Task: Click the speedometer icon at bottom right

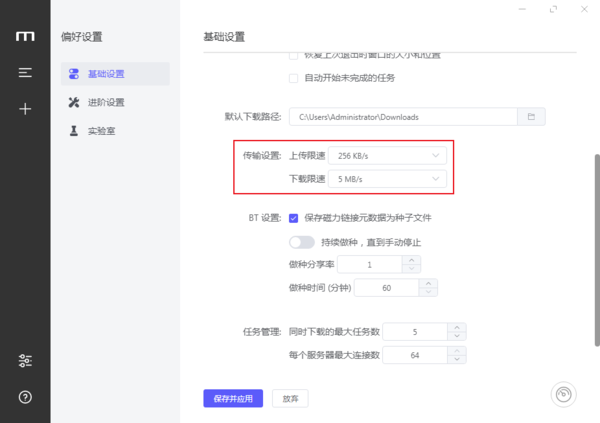Action: (566, 395)
